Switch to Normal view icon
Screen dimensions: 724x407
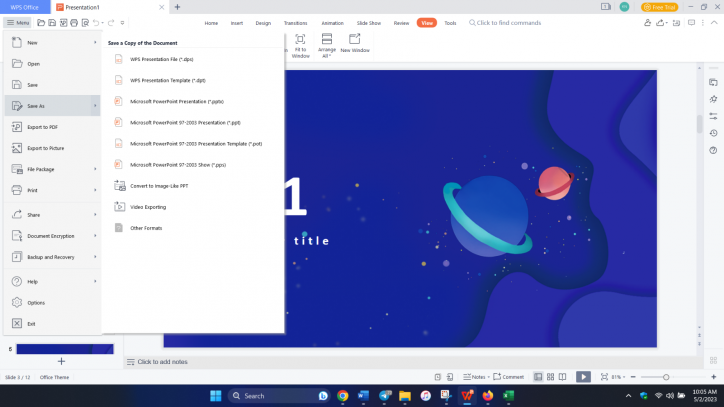pos(538,377)
